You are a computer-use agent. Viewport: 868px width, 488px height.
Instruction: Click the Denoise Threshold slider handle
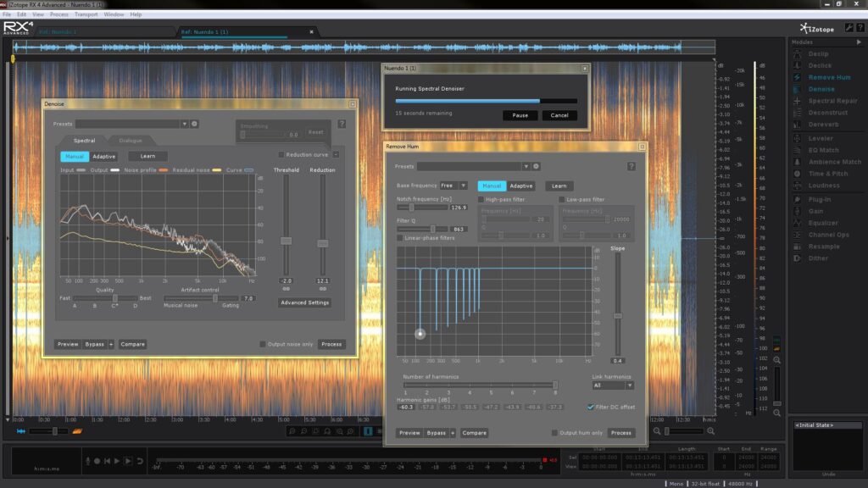[287, 241]
